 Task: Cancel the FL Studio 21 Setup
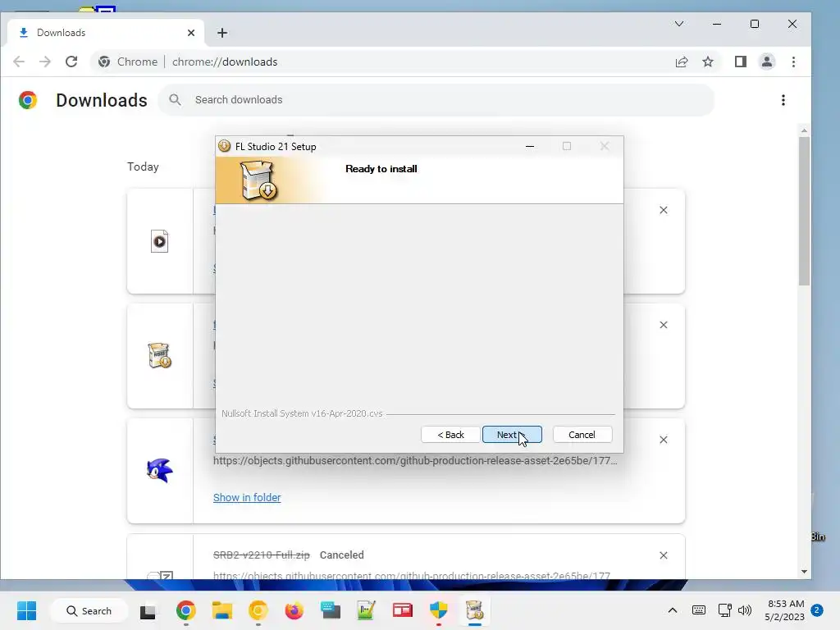582,435
